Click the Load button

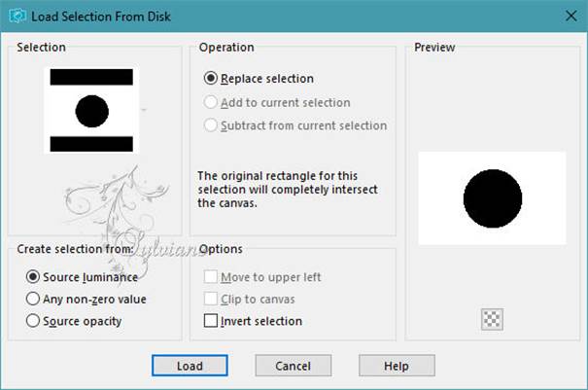tap(190, 366)
